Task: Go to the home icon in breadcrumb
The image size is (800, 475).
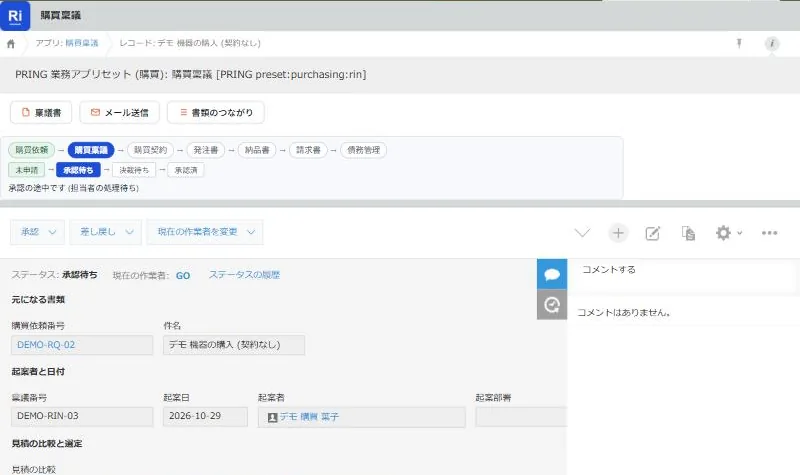Action: pos(11,44)
